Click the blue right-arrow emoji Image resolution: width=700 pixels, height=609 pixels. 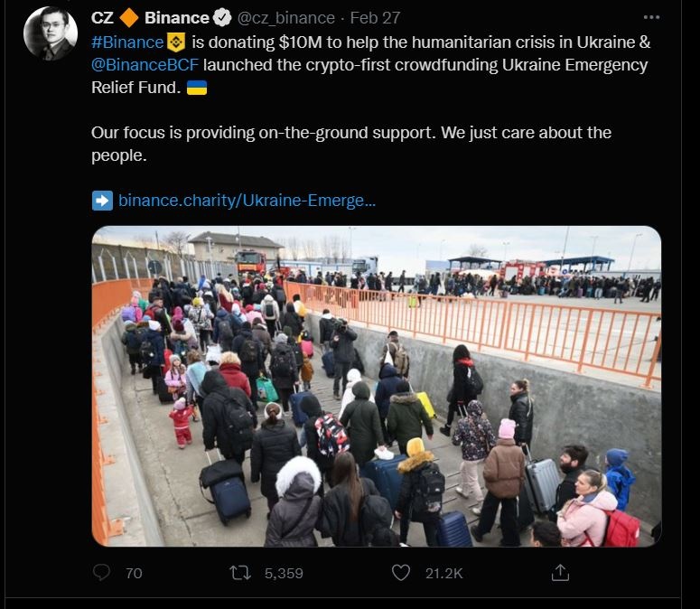(x=102, y=201)
